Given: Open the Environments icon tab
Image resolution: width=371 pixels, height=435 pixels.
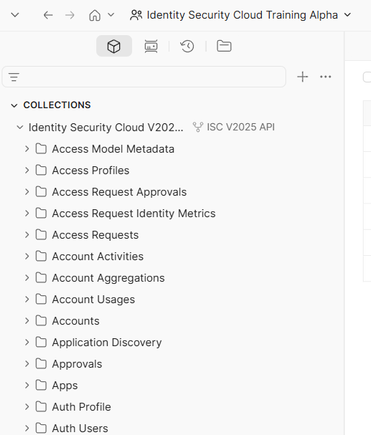Looking at the screenshot, I should coord(151,46).
